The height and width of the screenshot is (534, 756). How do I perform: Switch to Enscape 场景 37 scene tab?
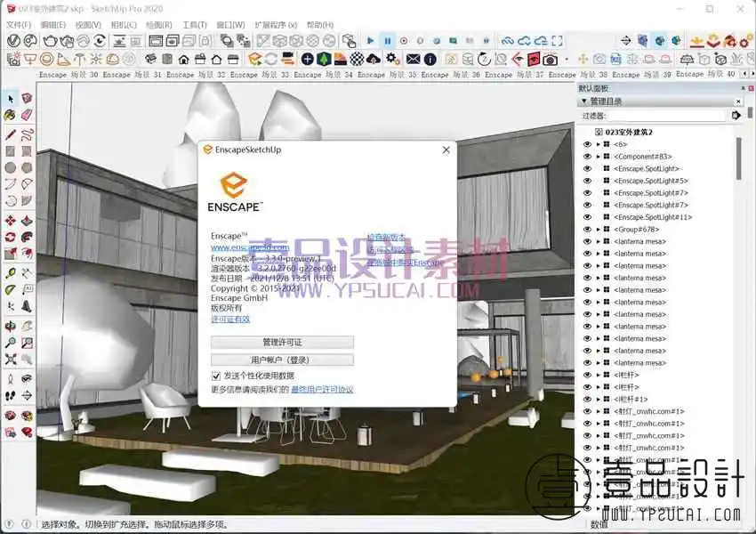tap(514, 75)
